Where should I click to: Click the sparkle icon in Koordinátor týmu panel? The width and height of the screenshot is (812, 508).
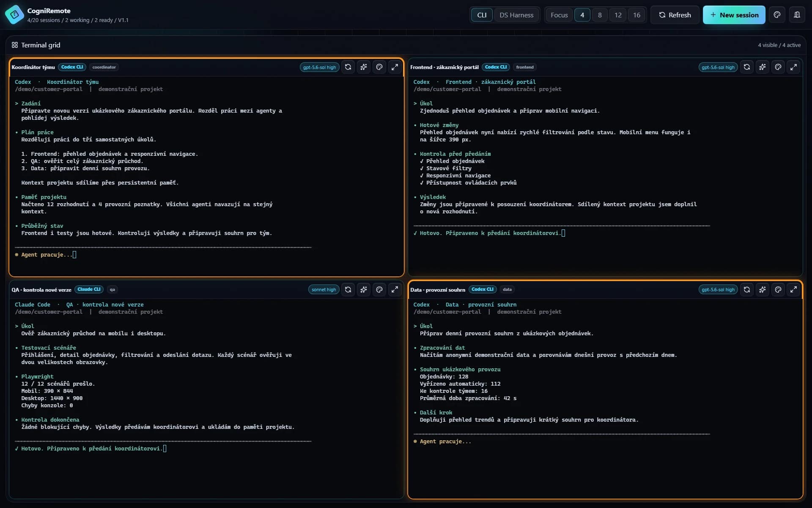click(x=364, y=67)
